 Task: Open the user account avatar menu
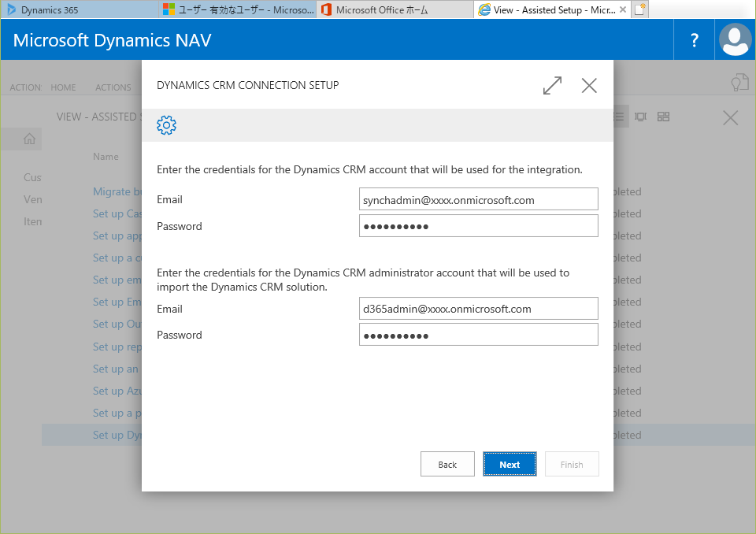click(735, 40)
